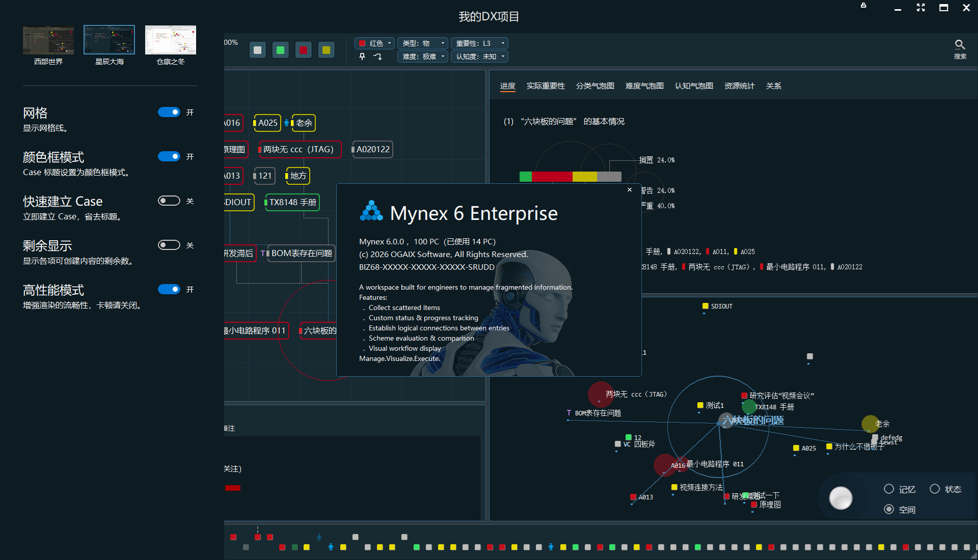The width and height of the screenshot is (978, 560).
Task: Select the A025 case box
Action: 267,123
